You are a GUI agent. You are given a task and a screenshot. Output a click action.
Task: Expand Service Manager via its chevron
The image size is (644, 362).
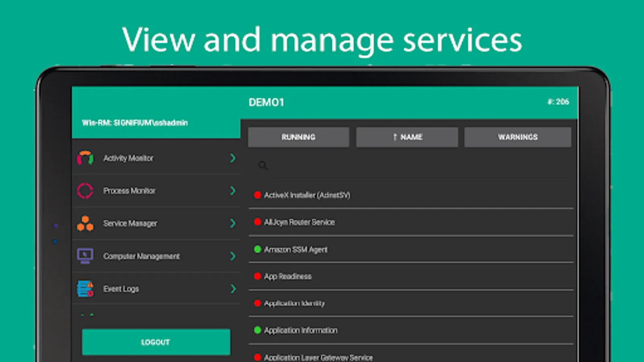(233, 223)
